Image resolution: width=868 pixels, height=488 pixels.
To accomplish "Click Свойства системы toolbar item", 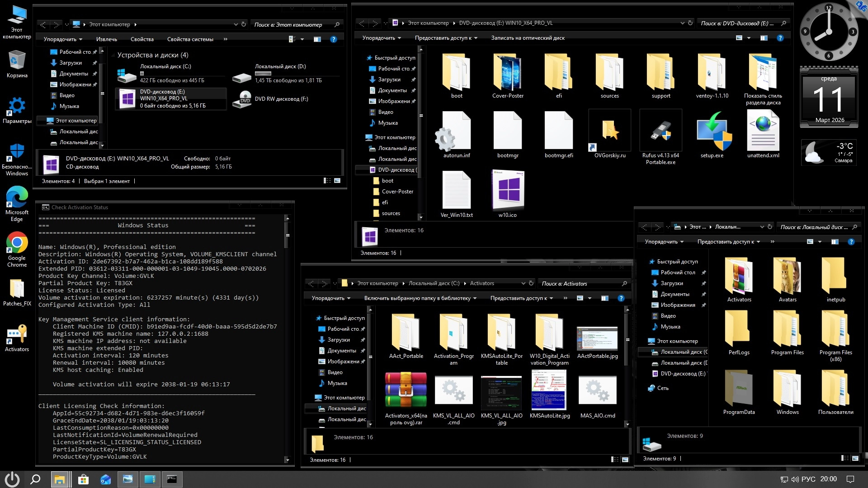I will [x=190, y=39].
